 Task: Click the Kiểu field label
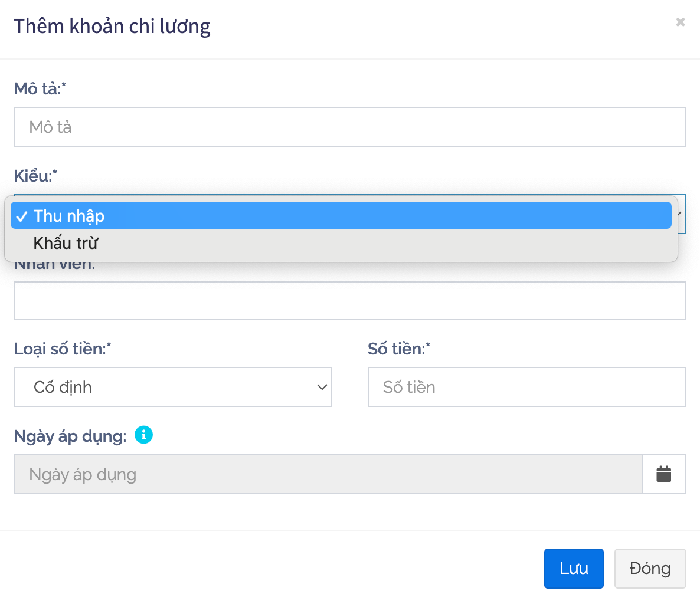(x=35, y=176)
